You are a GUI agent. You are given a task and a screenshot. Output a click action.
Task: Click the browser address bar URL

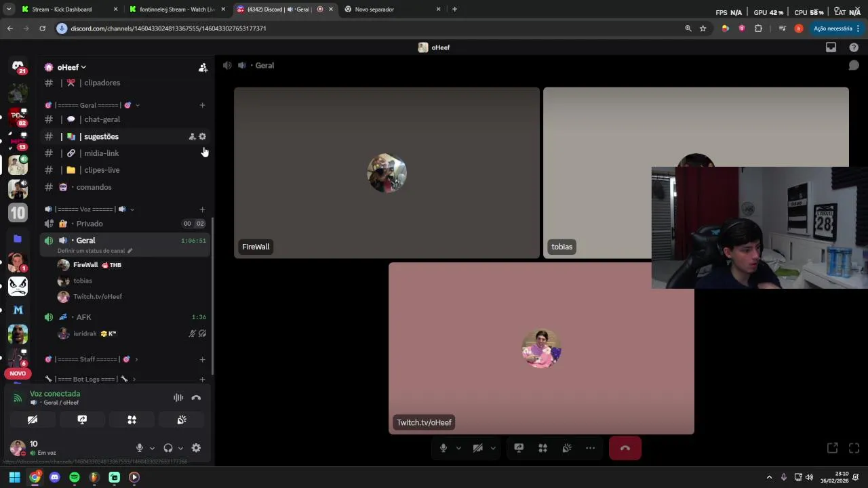[x=168, y=28]
